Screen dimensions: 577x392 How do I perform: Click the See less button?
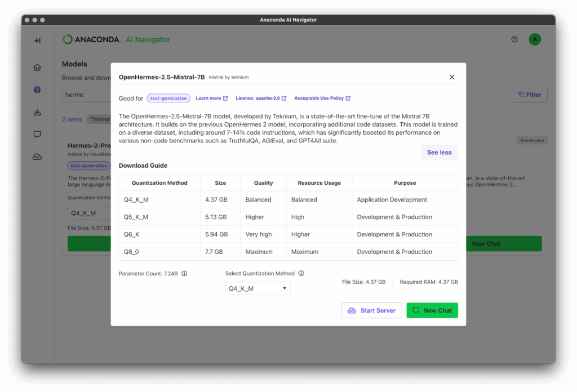[439, 152]
